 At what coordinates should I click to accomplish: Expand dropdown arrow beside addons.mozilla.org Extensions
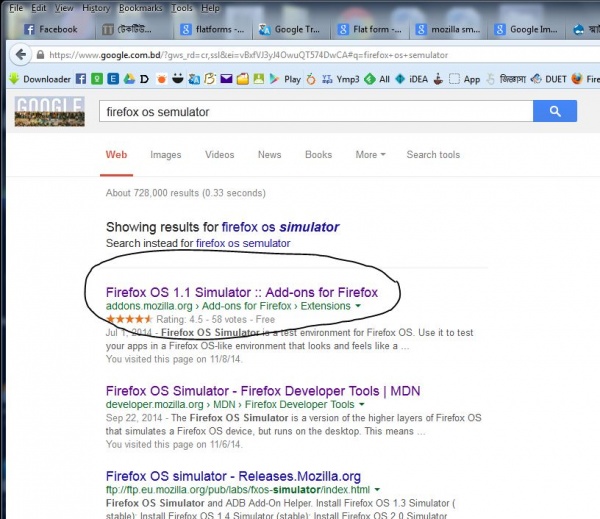tap(358, 306)
